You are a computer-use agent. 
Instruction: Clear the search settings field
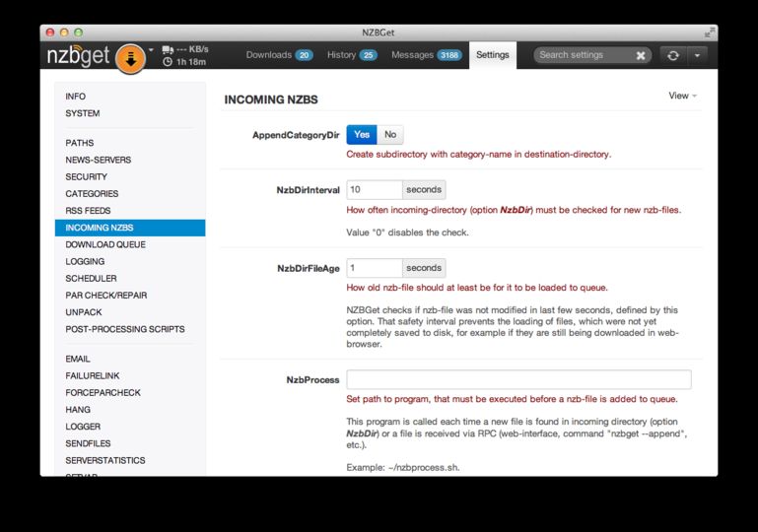click(641, 55)
